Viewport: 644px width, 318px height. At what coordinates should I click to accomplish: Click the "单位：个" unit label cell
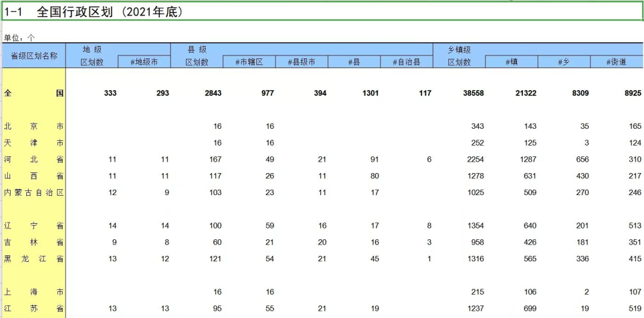tap(20, 38)
